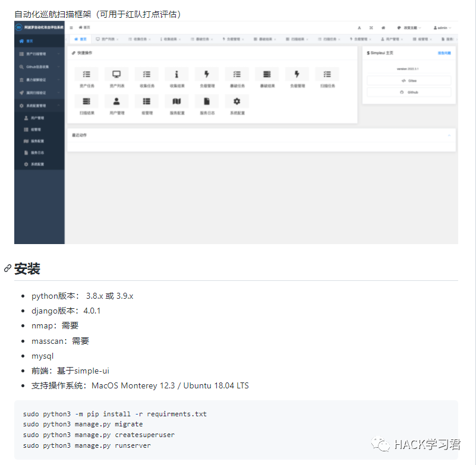This screenshot has width=476, height=465.
Task: Open the 资产任务 quick action icon
Action: pos(87,74)
